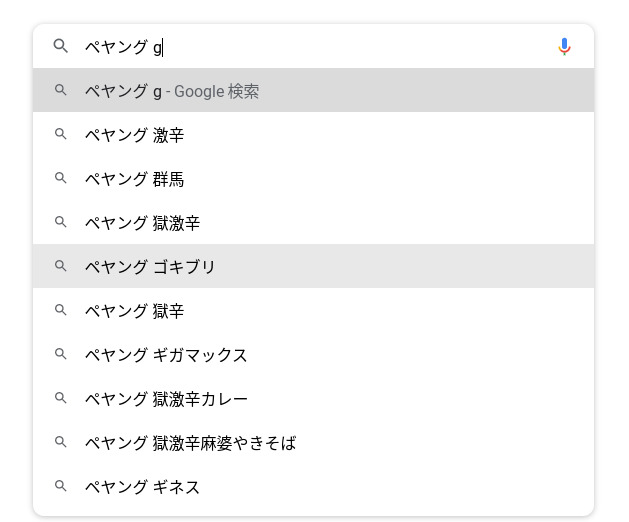Screen dimensions: 629x522
Task: Select the ペヤング g - Google 検索 suggestion
Action: (x=172, y=91)
